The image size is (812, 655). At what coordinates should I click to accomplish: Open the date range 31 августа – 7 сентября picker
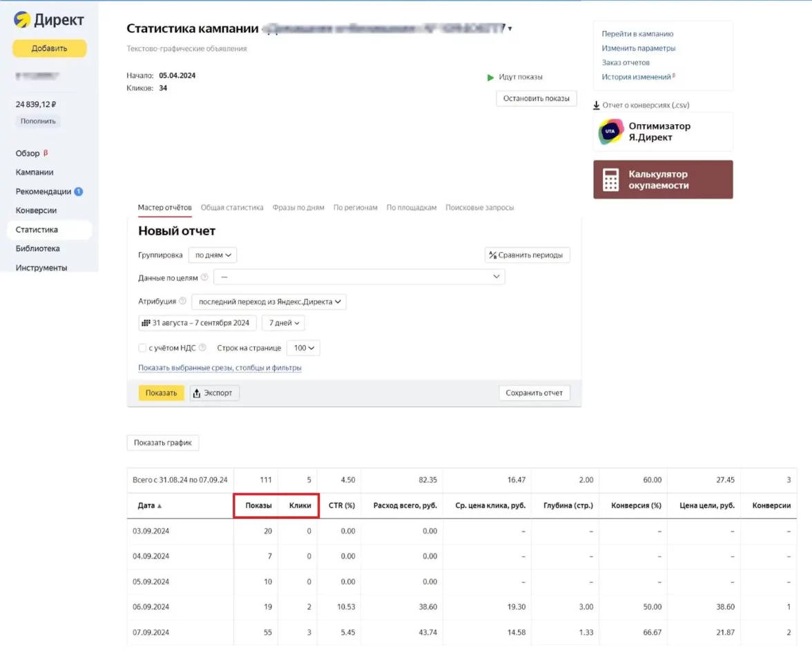(x=198, y=323)
